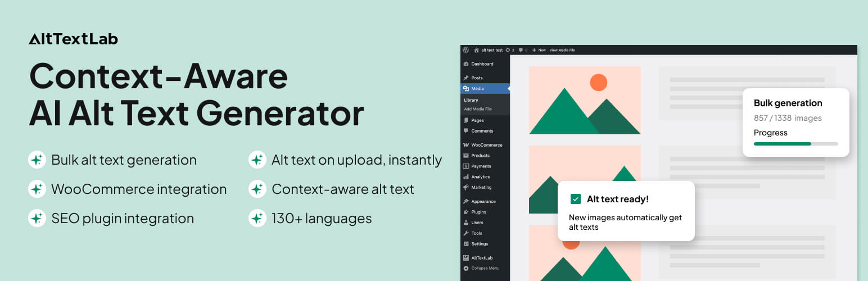Click 'SEO plugin integration' feature text

[123, 218]
